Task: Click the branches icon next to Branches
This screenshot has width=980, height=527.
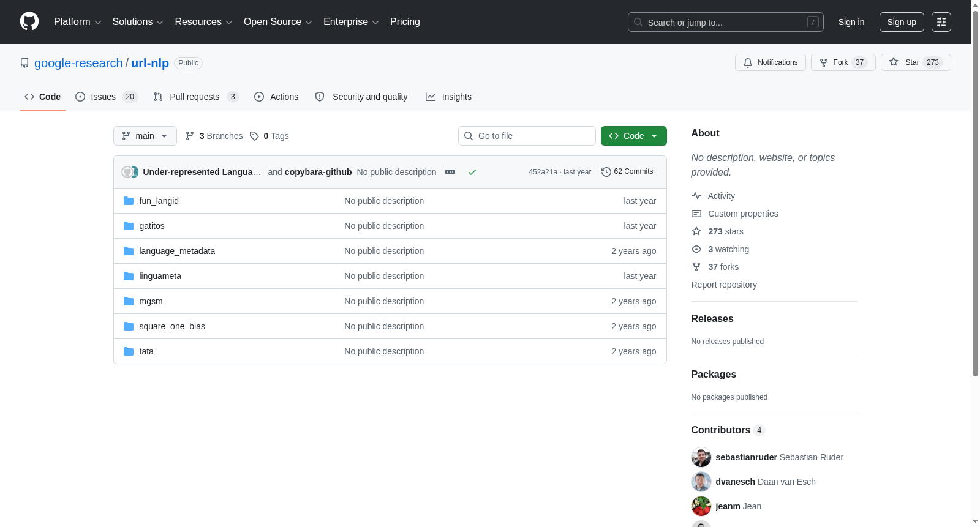Action: click(190, 136)
